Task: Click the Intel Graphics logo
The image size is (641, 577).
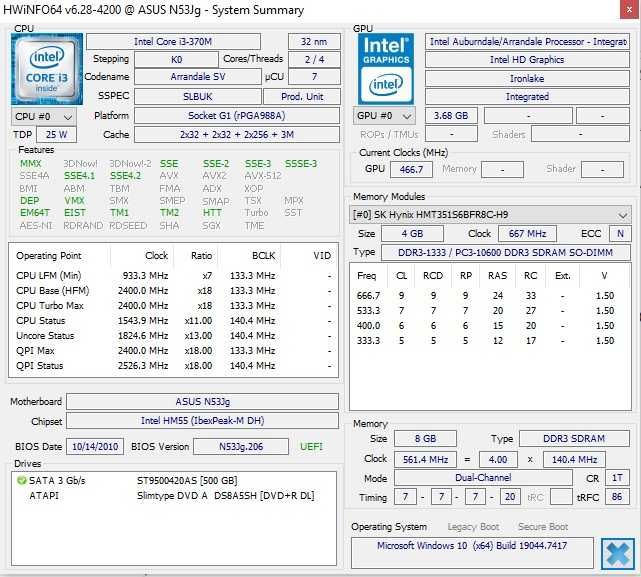Action: pyautogui.click(x=386, y=70)
